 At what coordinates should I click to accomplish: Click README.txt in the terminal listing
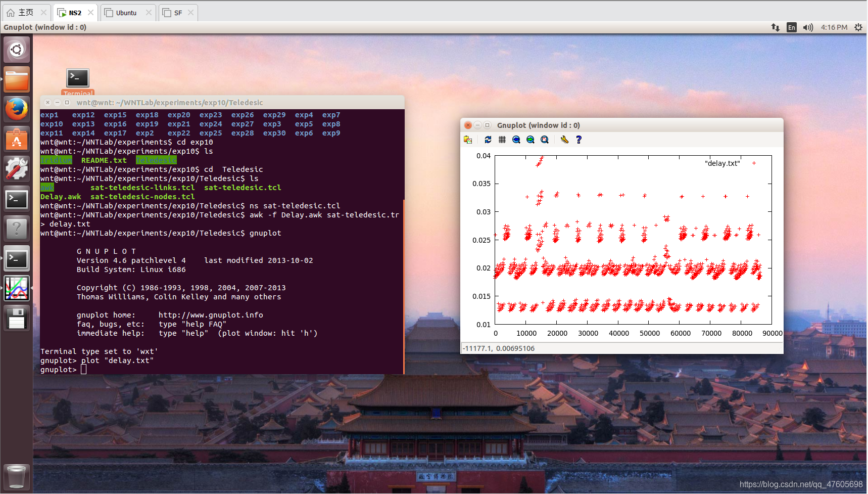point(104,160)
